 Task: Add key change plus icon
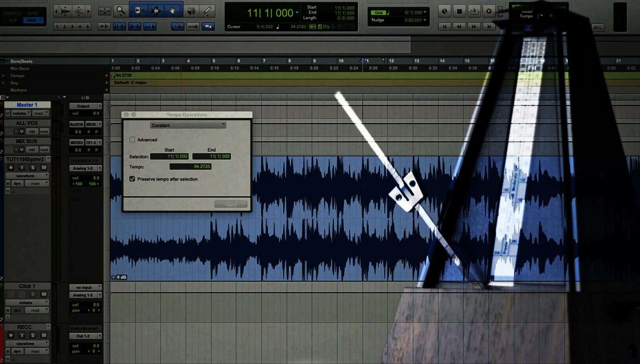[x=106, y=83]
